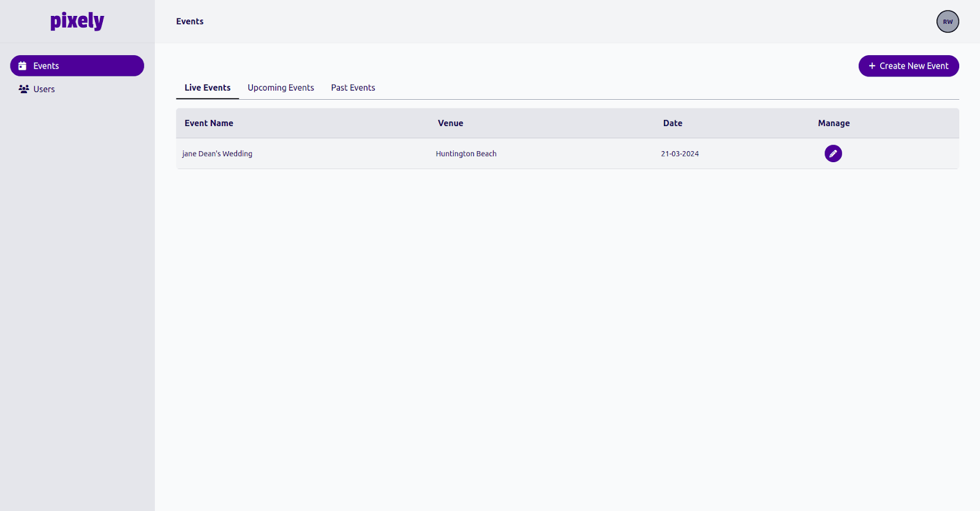The width and height of the screenshot is (980, 511).
Task: Click the Event Name column header
Action: (209, 123)
